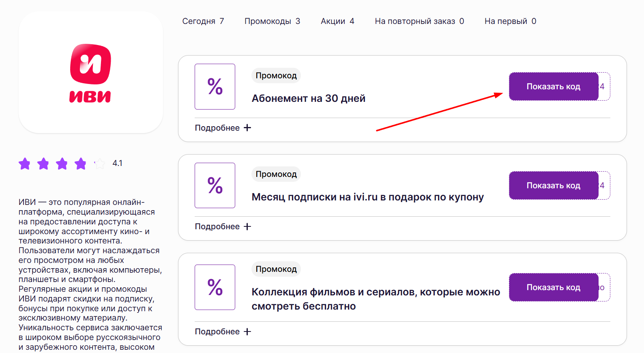Click Промокод badge on Коллекция фильмов card
This screenshot has width=644, height=353.
(276, 269)
